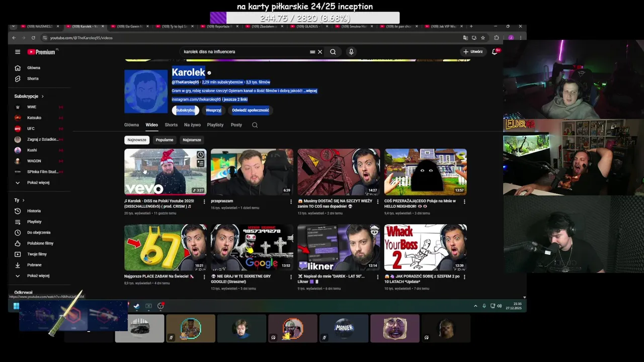Expand the Subskrypcje section chevron
The image size is (644, 362).
[x=42, y=96]
